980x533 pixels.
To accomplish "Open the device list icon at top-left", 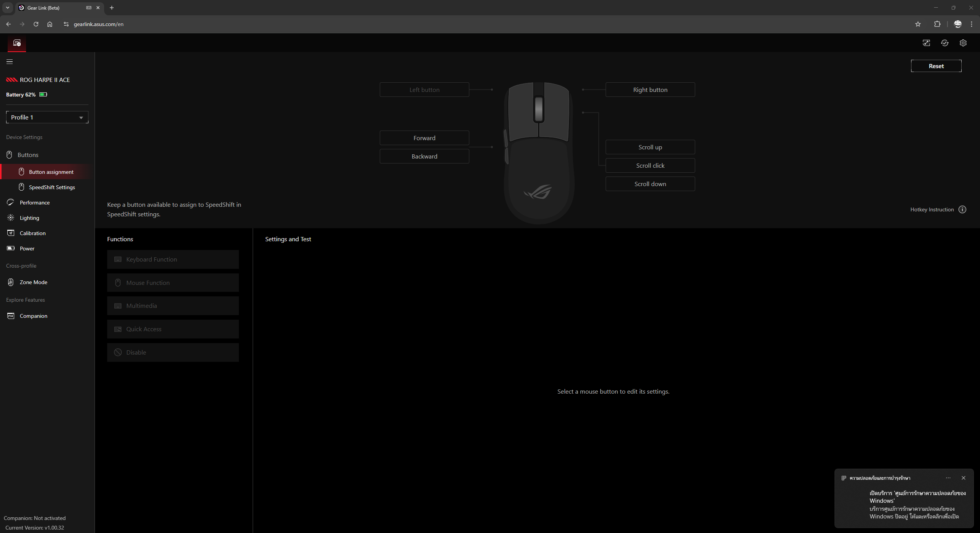I will [17, 43].
